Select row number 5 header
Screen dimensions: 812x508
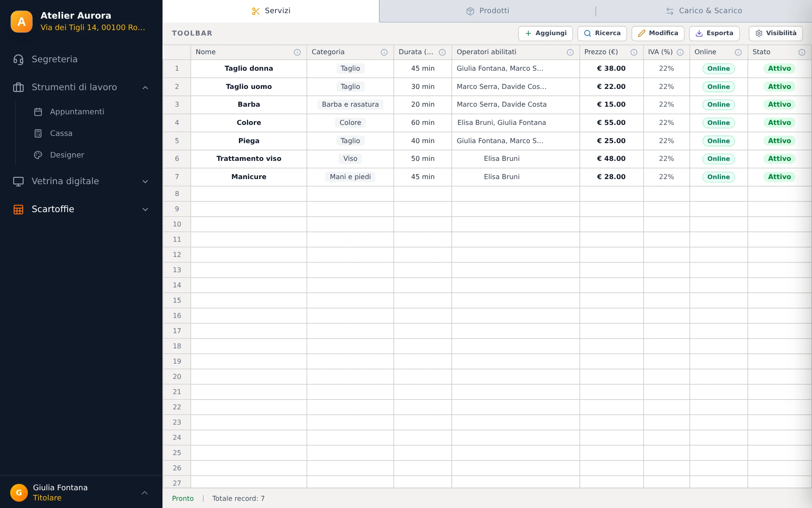coord(177,141)
